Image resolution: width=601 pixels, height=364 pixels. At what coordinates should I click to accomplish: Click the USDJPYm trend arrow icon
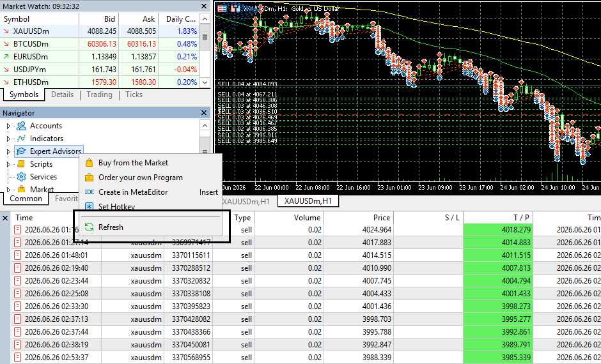(6, 69)
